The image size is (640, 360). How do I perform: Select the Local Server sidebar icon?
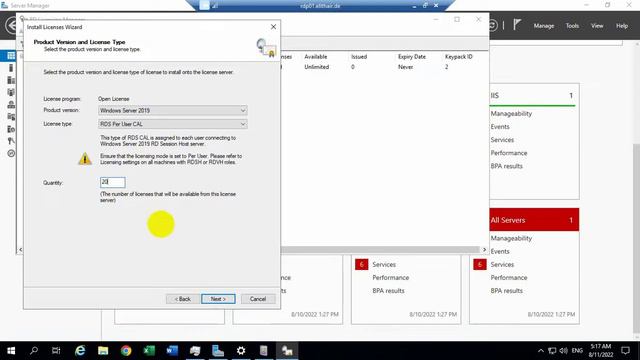[x=11, y=68]
